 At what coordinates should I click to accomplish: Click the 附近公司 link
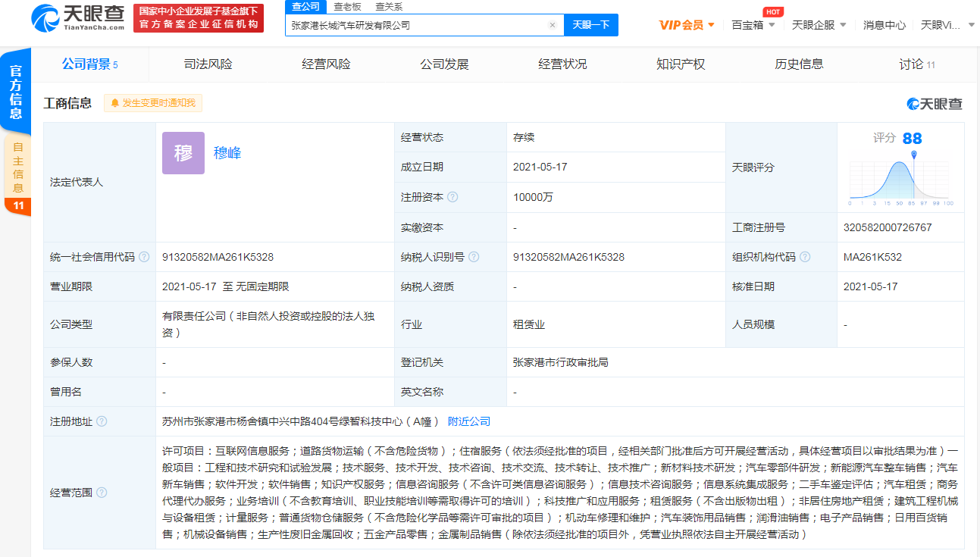(x=469, y=421)
